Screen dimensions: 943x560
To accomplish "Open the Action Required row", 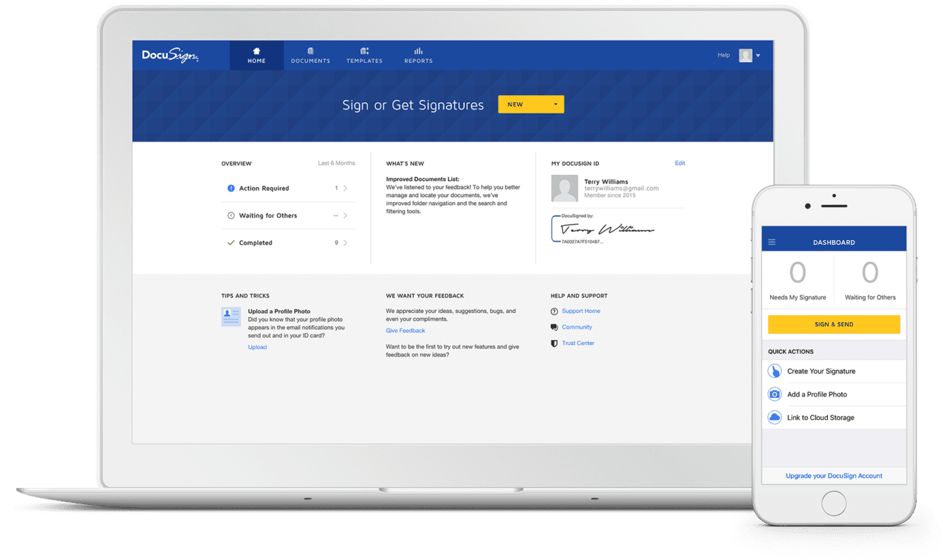I will pos(288,189).
